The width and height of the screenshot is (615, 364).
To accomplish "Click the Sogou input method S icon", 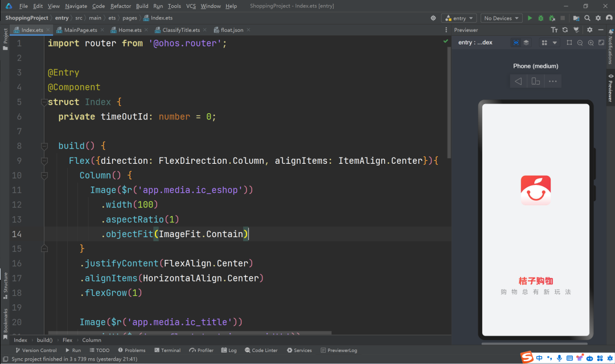I will 527,357.
